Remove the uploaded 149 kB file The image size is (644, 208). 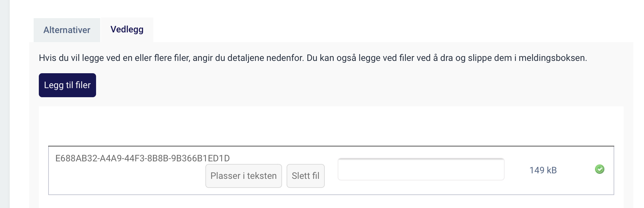(305, 176)
